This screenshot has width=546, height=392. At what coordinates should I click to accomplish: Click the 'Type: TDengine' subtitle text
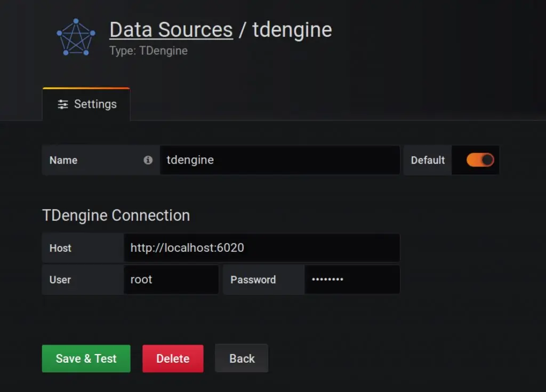pos(149,51)
